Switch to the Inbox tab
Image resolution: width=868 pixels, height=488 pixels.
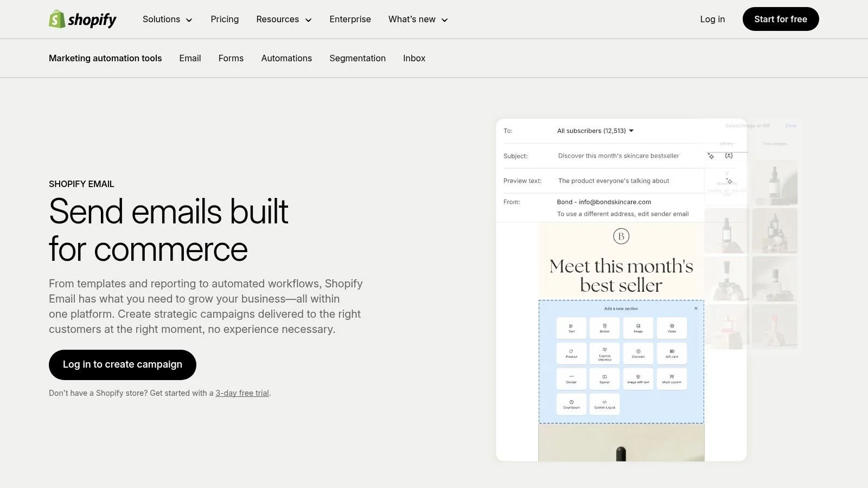pos(414,58)
